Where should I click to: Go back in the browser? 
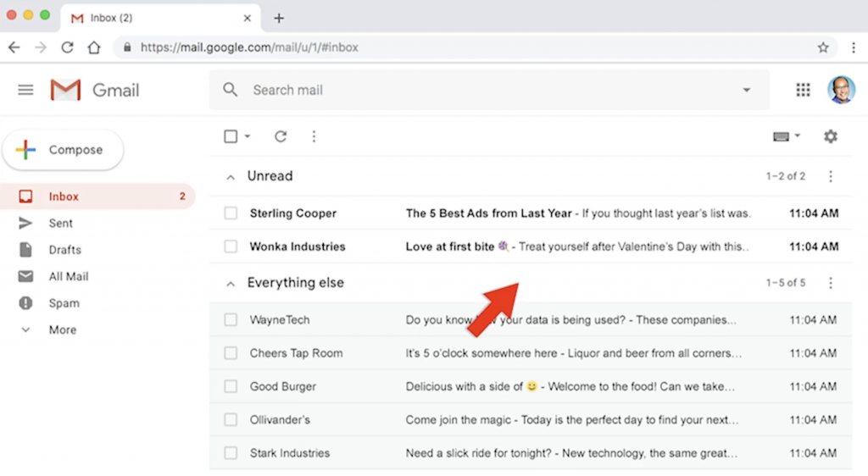click(x=14, y=47)
